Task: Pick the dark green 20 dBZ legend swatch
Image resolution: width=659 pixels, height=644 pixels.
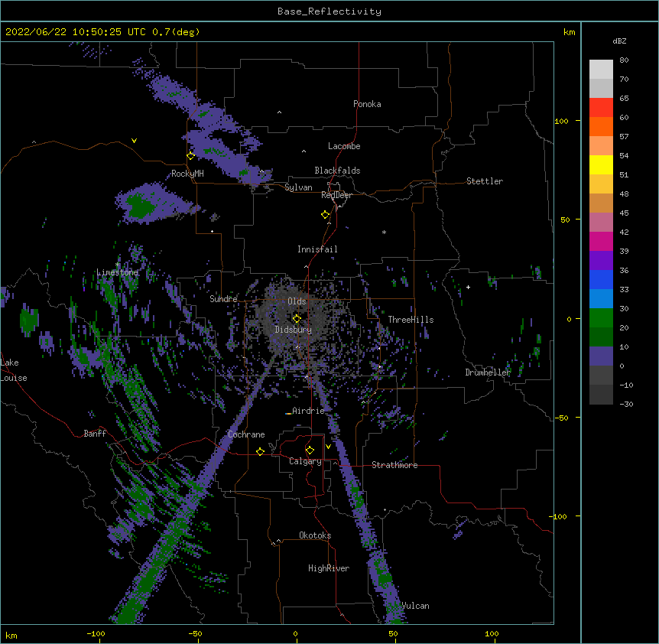Action: [601, 337]
